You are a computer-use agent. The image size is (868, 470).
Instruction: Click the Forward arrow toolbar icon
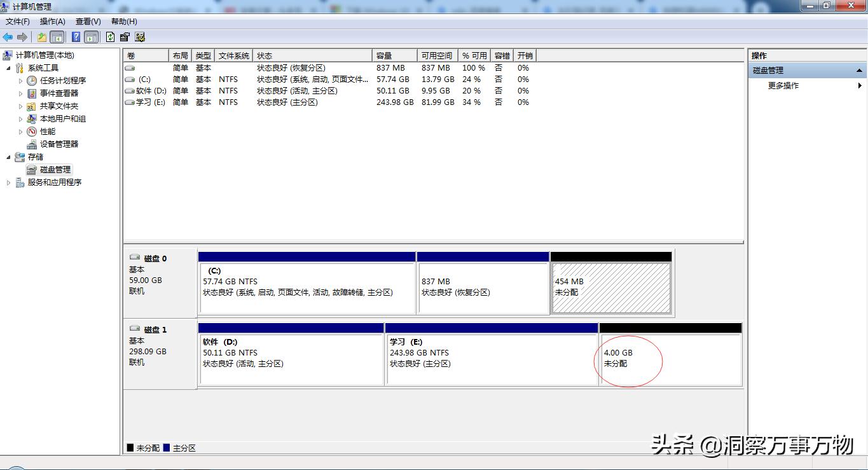coord(22,37)
